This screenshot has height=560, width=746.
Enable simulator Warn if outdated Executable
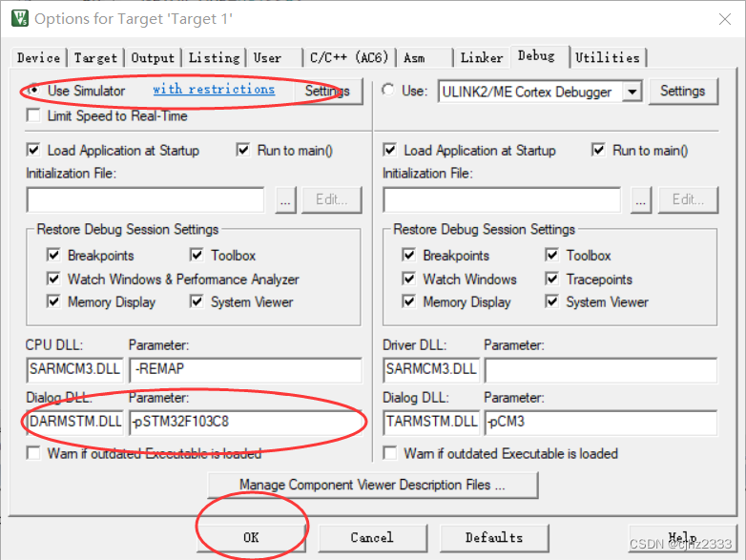(x=33, y=453)
